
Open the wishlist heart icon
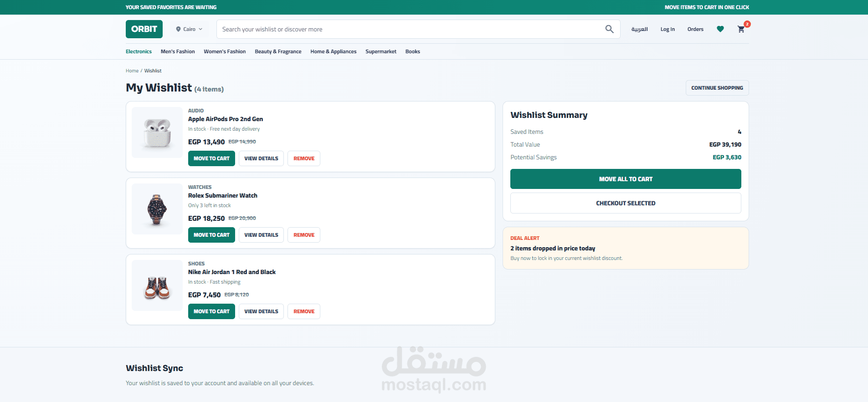pos(720,29)
